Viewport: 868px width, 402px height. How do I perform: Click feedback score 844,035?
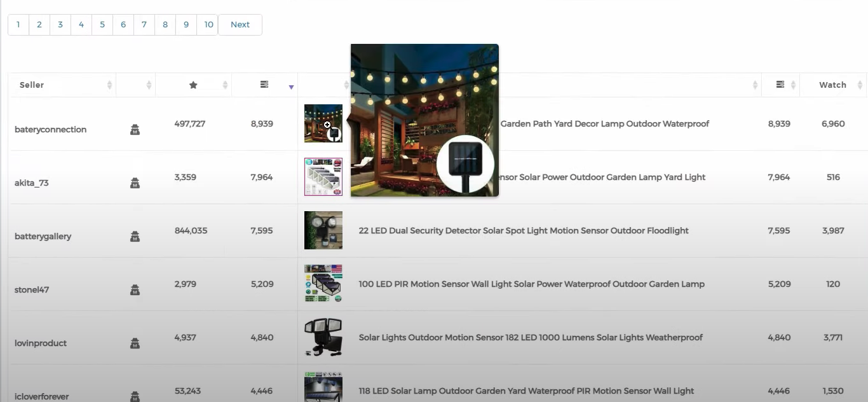(191, 231)
